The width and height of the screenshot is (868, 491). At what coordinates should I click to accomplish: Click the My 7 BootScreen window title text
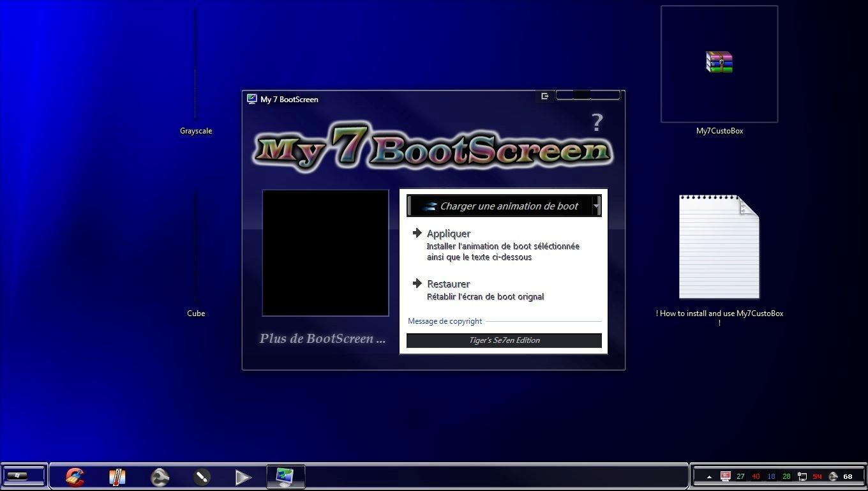coord(289,100)
